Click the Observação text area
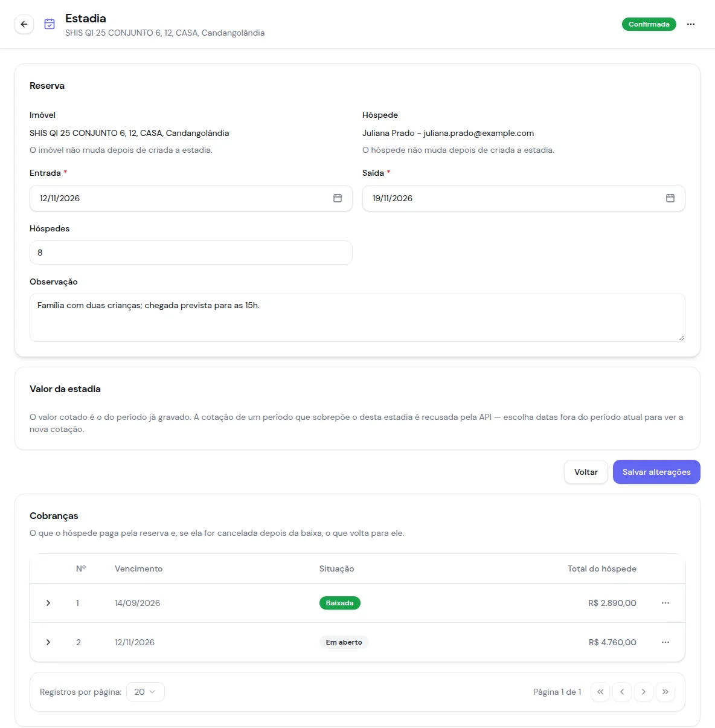The width and height of the screenshot is (715, 728). coord(357,318)
